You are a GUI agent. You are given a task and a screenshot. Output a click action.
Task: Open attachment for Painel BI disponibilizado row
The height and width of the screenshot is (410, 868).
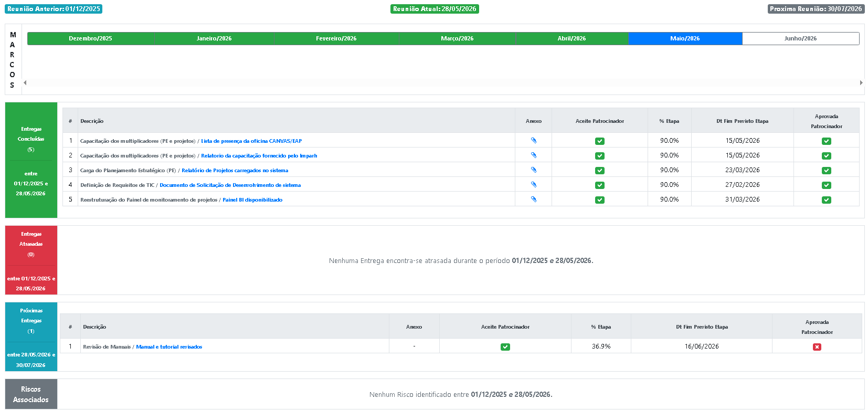(534, 199)
